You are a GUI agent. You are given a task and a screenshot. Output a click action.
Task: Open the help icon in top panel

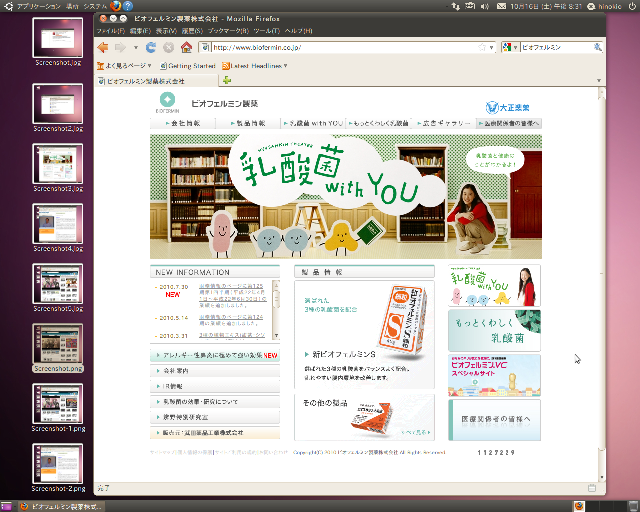[128, 6]
